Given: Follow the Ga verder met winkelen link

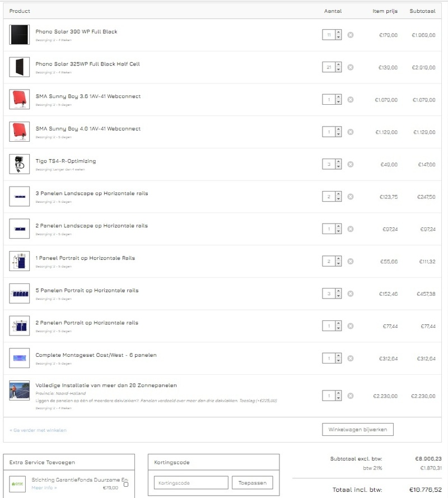Looking at the screenshot, I should click(x=38, y=430).
